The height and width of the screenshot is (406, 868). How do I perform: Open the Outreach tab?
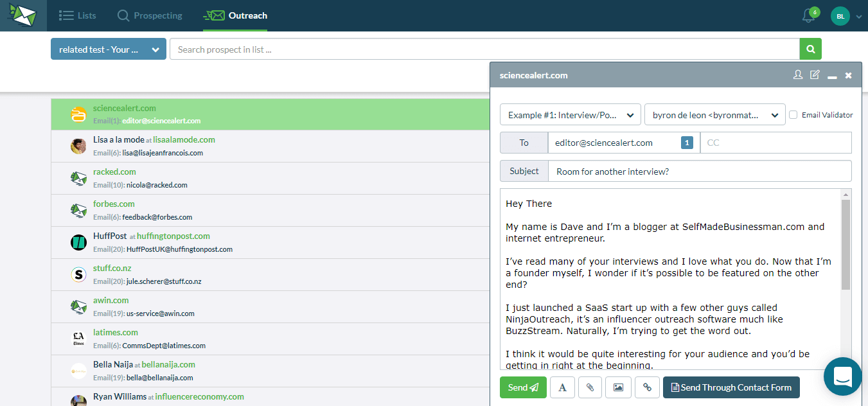[x=235, y=15]
